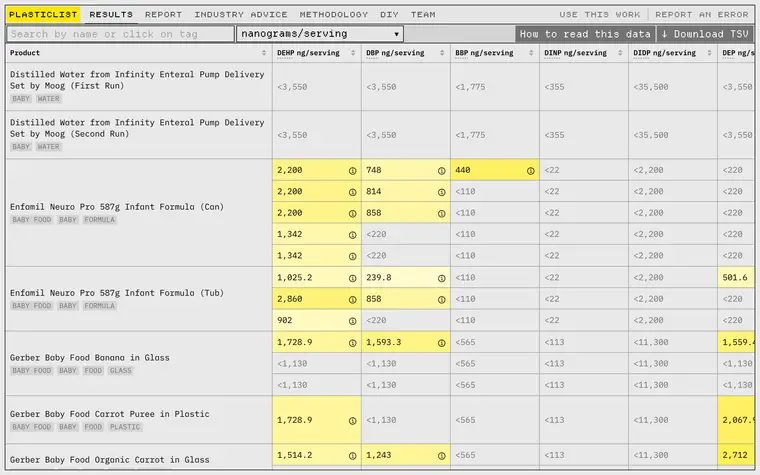The width and height of the screenshot is (760, 475).
Task: Select Distilled Water Moog (First Run) name
Action: 137,80
